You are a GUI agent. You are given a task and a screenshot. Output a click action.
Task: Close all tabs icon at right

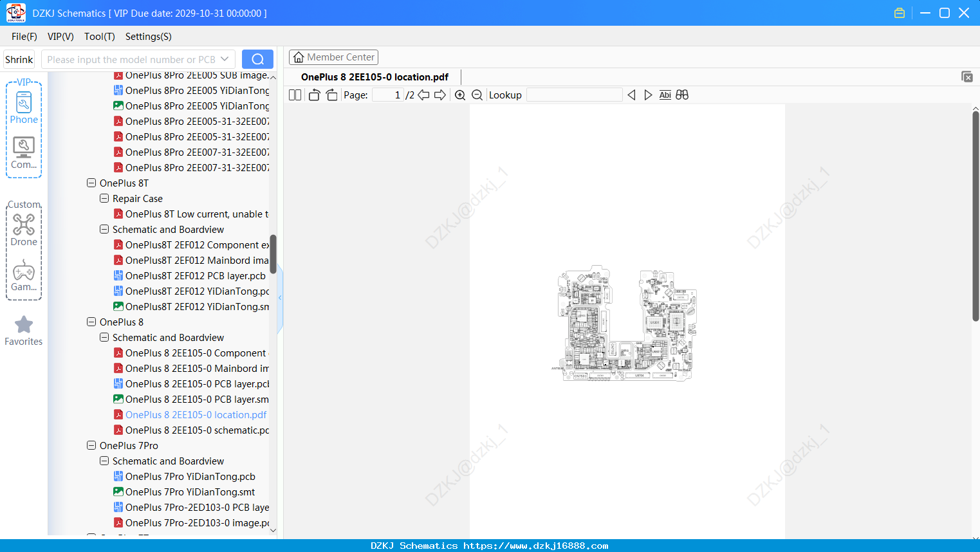coord(966,77)
